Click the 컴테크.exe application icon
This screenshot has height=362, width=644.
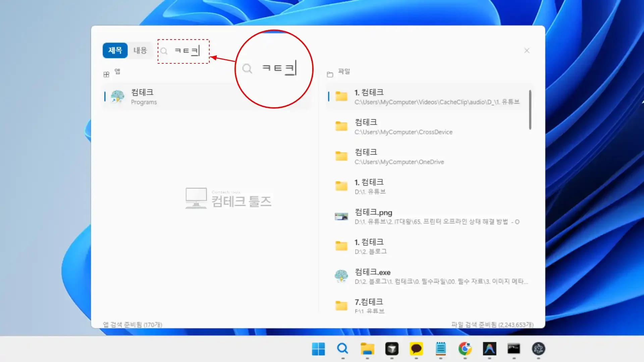tap(341, 276)
